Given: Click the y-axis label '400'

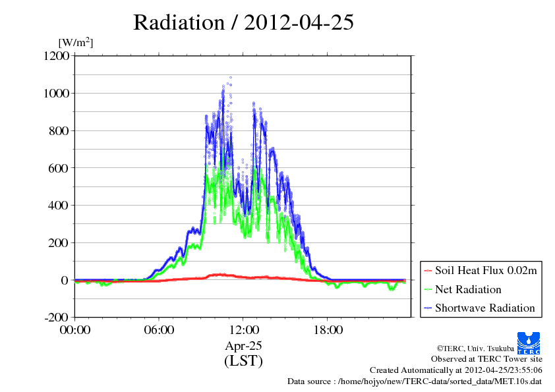Looking at the screenshot, I should pos(59,206).
